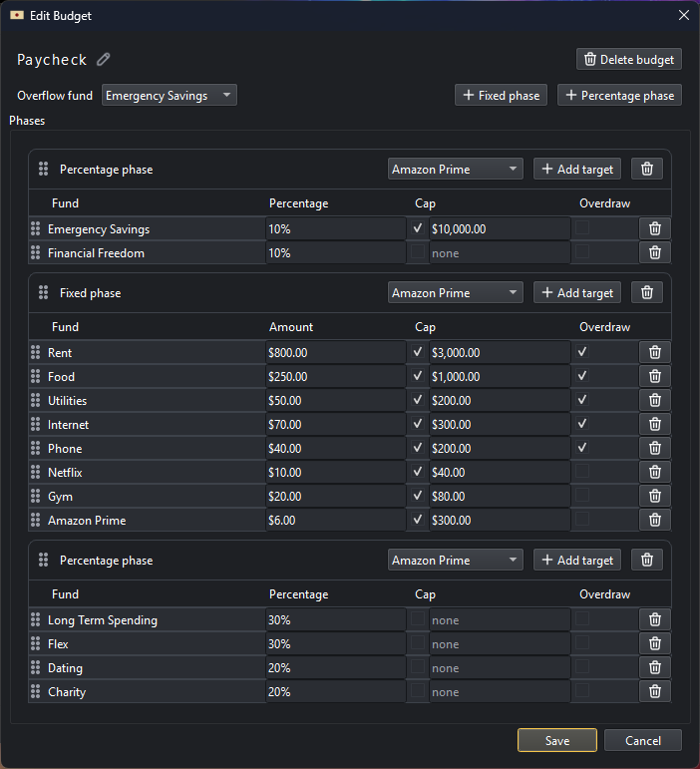Viewport: 700px width, 769px height.
Task: Select the Financial Freedom fund name
Action: [x=96, y=253]
